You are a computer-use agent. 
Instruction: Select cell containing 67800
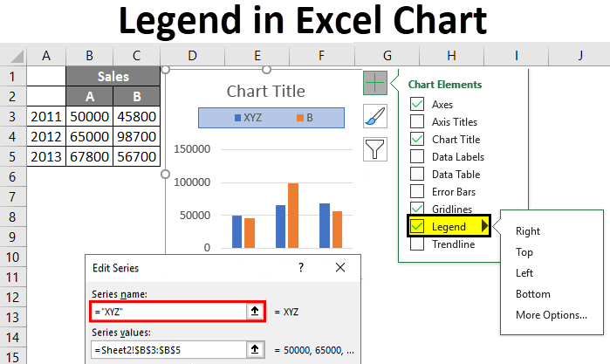[x=90, y=156]
